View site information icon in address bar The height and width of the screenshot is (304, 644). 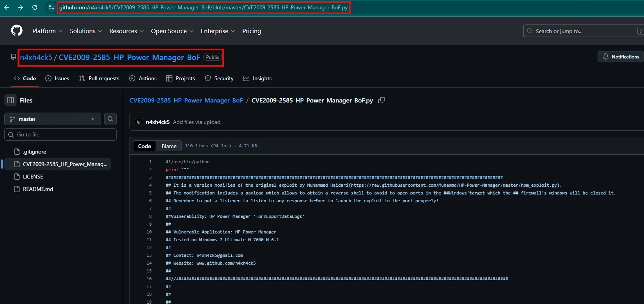point(51,7)
